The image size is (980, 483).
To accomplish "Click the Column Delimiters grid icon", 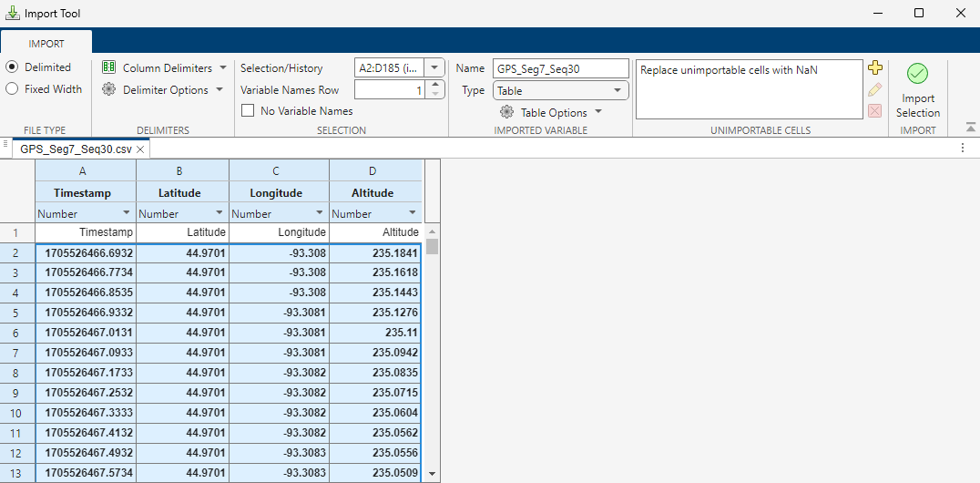I will [108, 68].
